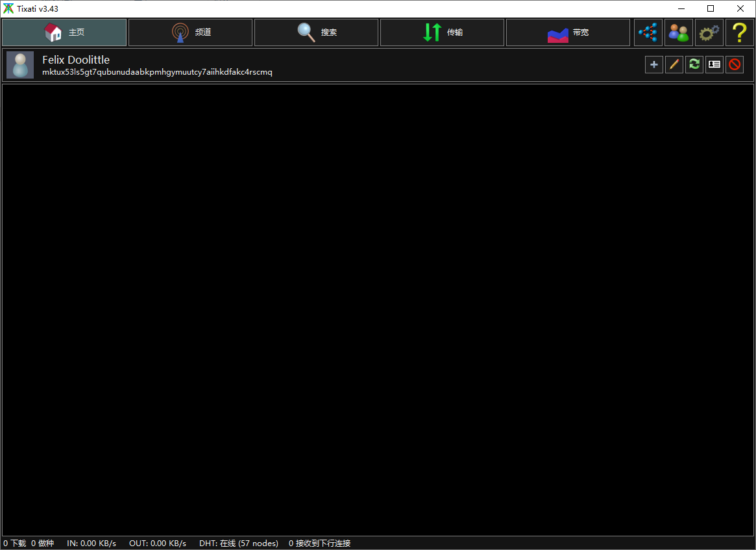Open the users/peers icon
The image size is (756, 550).
tap(679, 32)
